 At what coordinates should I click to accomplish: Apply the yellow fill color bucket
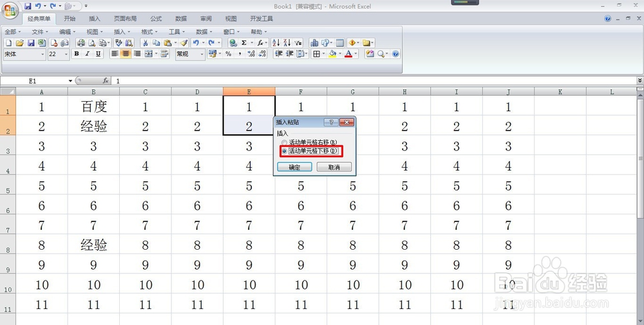click(332, 54)
